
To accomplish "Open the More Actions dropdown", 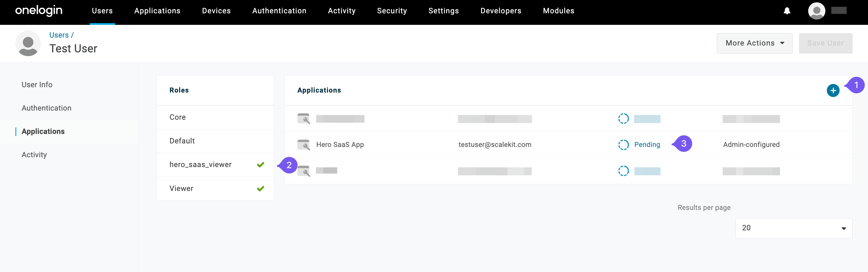I will click(754, 43).
